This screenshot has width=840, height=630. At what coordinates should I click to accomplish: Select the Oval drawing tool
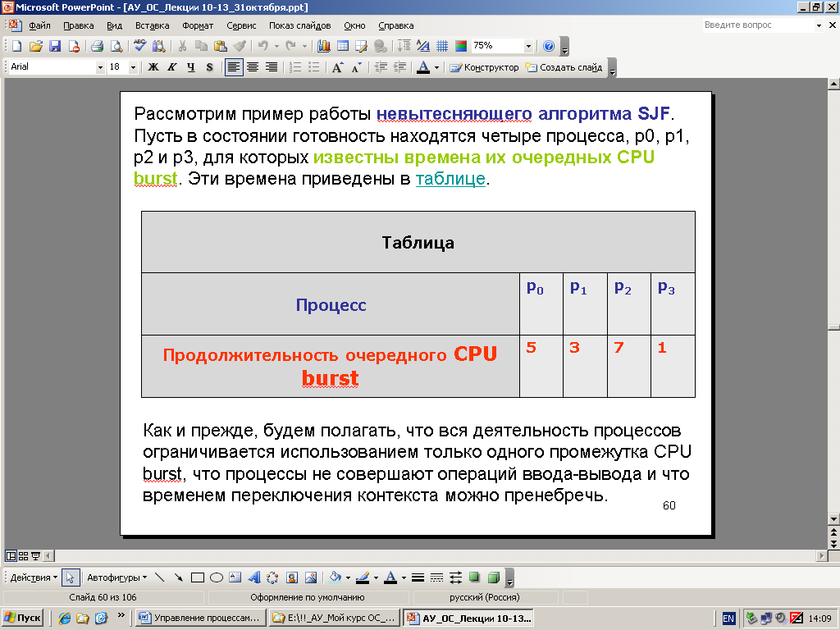click(x=217, y=577)
